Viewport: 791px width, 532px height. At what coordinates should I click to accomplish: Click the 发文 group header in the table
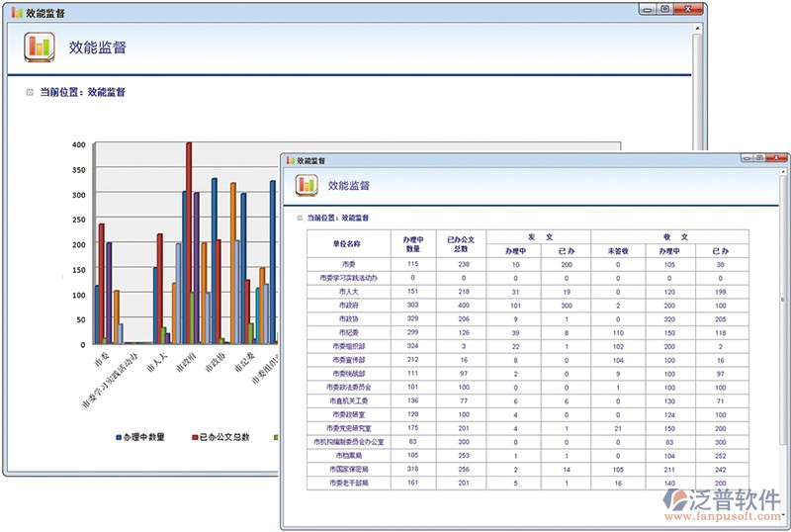pyautogui.click(x=539, y=237)
